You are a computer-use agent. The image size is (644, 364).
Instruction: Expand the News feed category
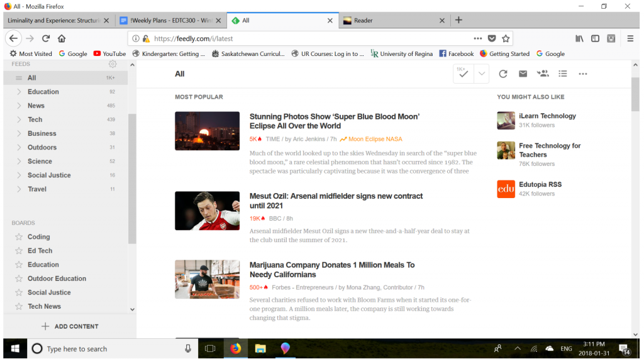coord(19,106)
